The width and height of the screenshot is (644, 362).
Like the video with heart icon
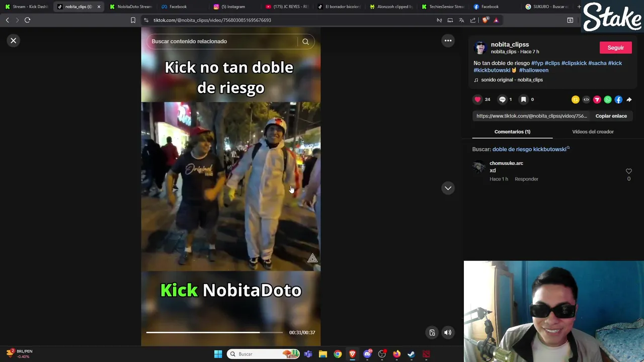tap(477, 100)
